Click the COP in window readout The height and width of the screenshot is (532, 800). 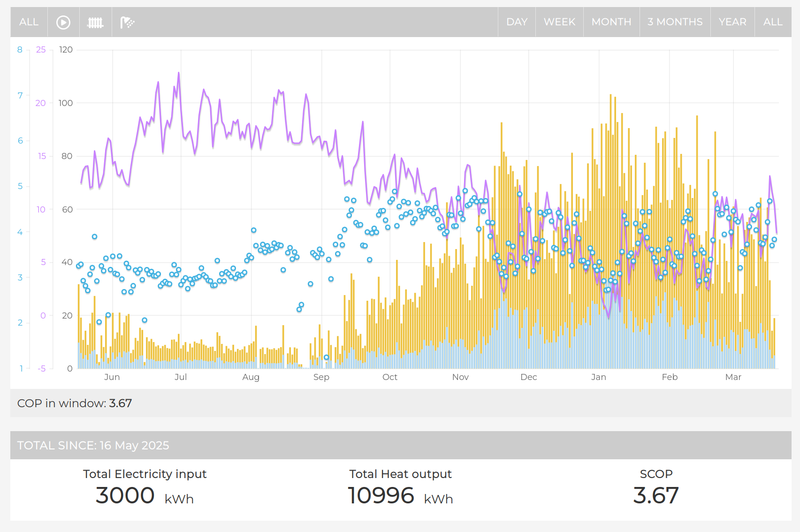tap(75, 403)
